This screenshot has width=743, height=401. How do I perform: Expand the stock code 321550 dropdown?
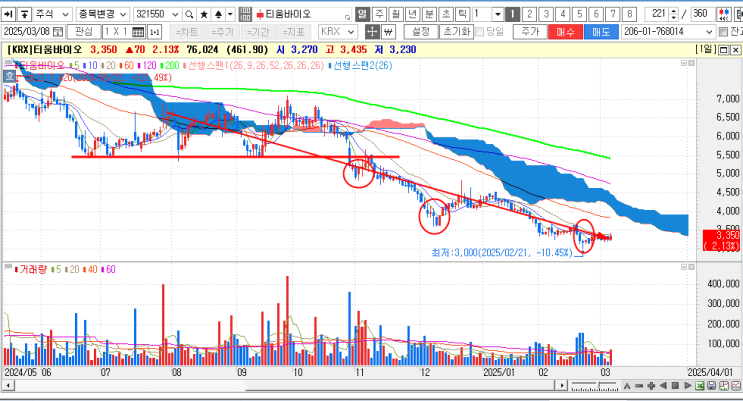175,15
